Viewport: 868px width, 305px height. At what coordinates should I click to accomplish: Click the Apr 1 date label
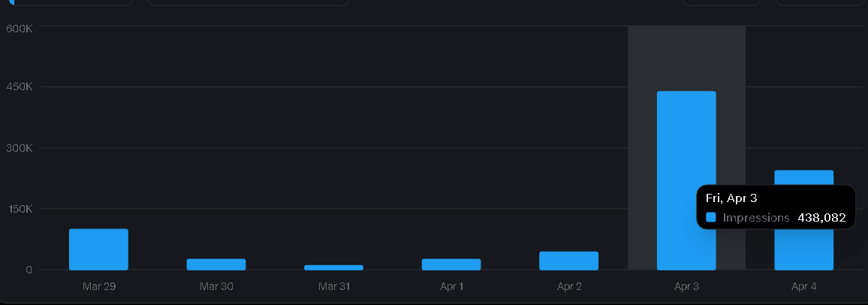[x=452, y=286]
